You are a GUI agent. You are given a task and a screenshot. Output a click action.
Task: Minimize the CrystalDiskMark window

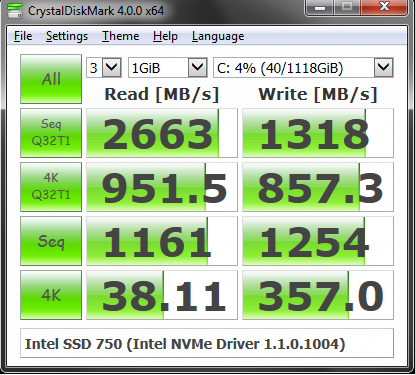[x=320, y=7]
